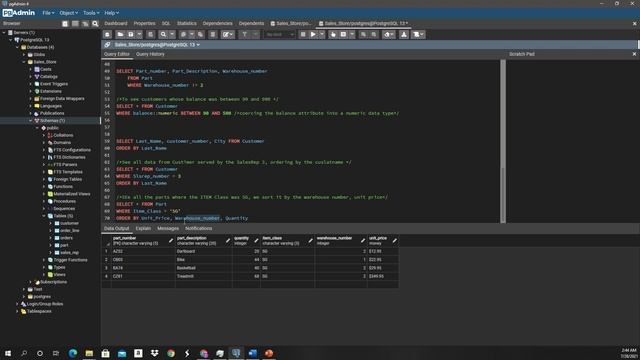The image size is (640, 360).
Task: Collapse the Tables (5) tree node
Action: point(44,216)
